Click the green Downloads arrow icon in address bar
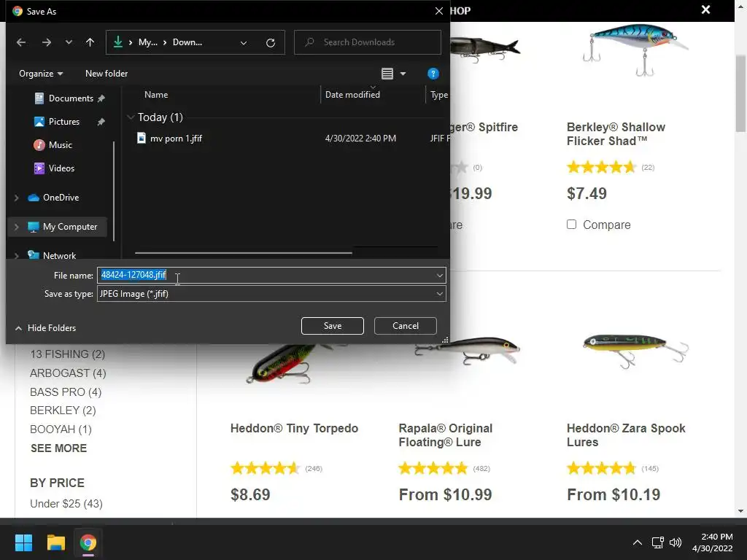The image size is (747, 560). click(x=117, y=42)
